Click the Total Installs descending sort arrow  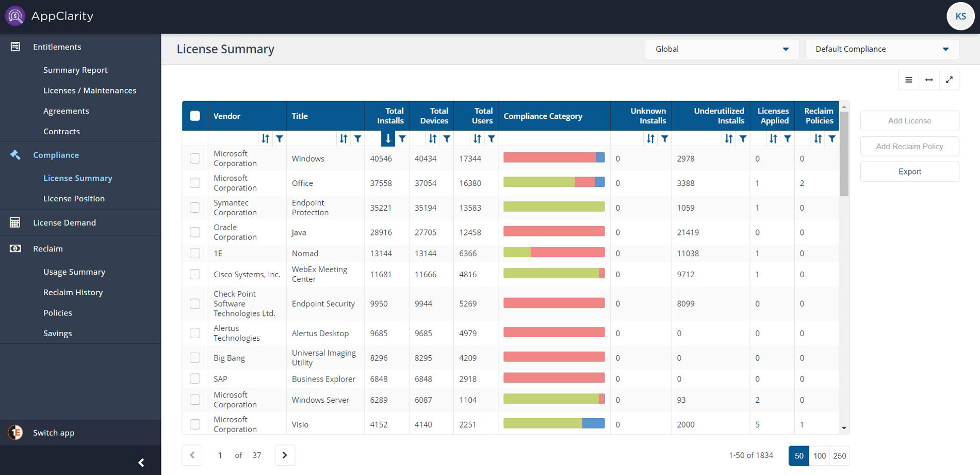coord(388,138)
